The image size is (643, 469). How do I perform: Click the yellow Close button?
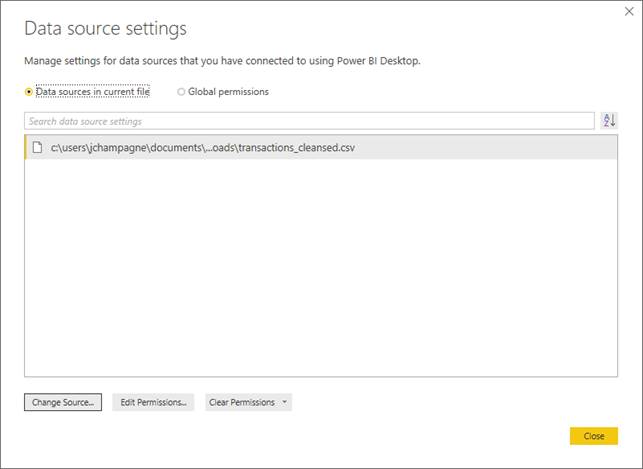tap(594, 436)
